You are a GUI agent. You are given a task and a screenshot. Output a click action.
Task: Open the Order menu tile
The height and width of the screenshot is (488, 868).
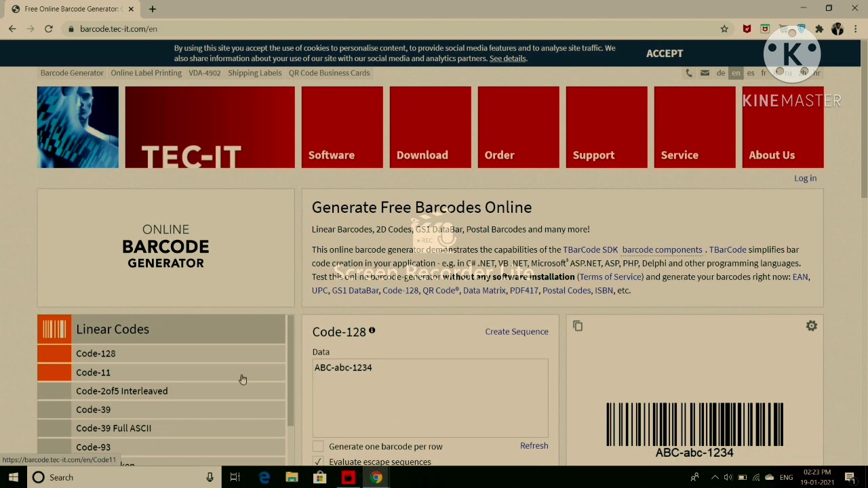click(x=519, y=127)
